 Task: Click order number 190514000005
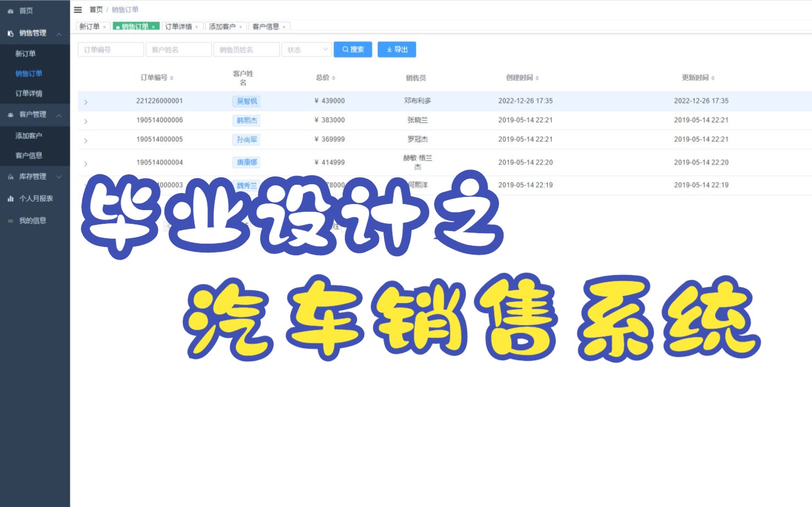click(160, 139)
